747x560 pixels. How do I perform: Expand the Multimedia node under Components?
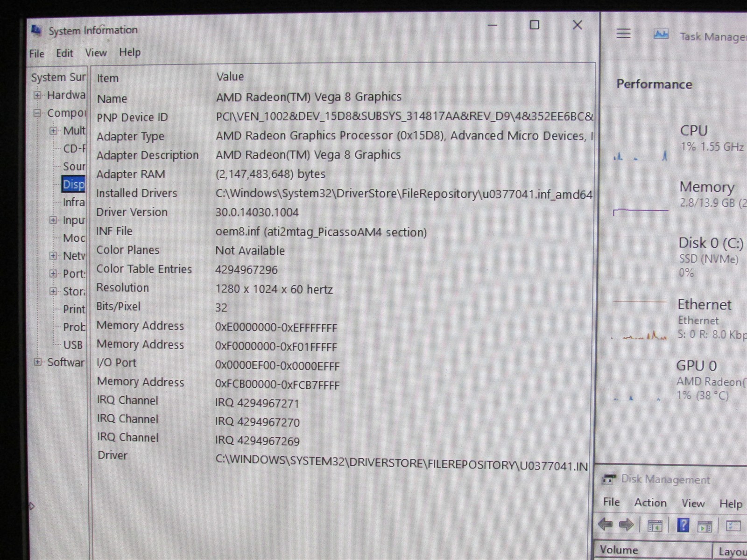click(53, 131)
